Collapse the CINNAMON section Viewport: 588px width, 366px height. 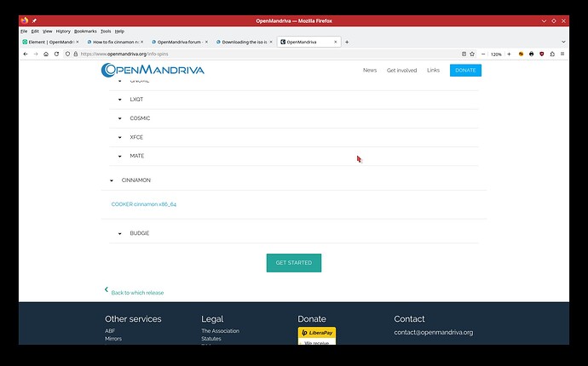click(x=294, y=180)
